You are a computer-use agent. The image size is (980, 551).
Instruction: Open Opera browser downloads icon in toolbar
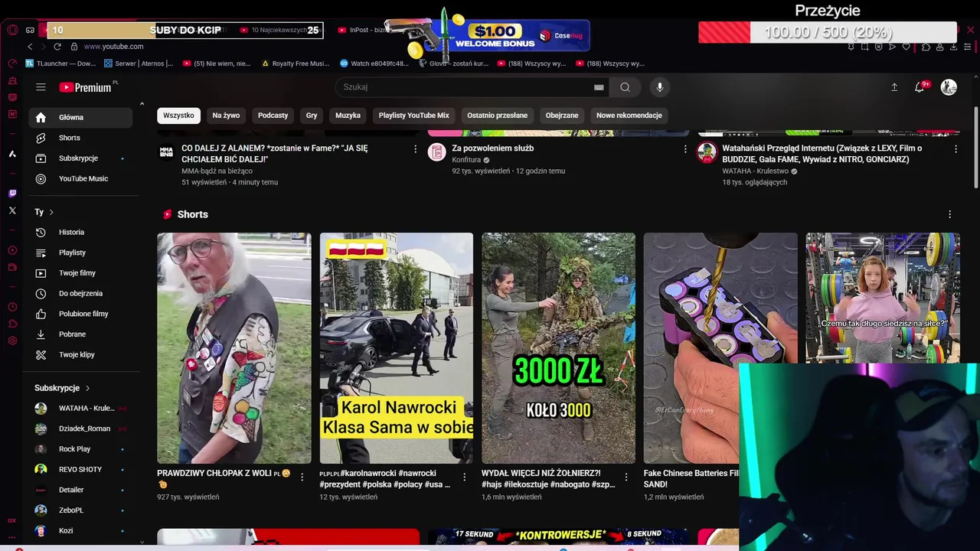point(954,47)
